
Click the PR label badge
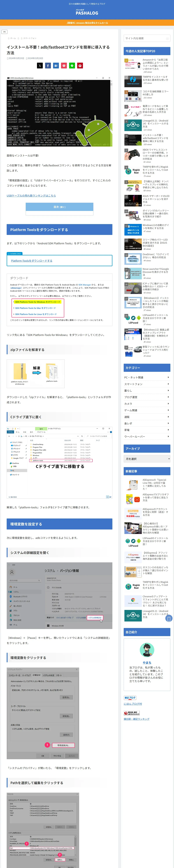click(4, 32)
